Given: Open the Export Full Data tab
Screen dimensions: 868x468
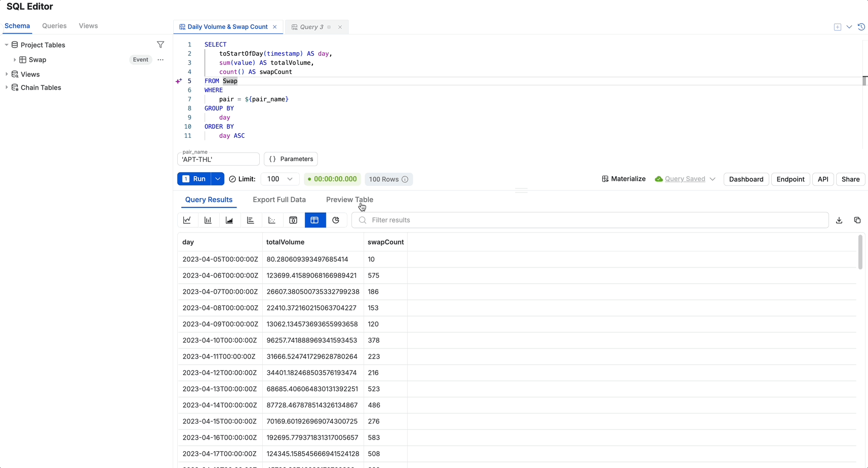Looking at the screenshot, I should click(279, 200).
